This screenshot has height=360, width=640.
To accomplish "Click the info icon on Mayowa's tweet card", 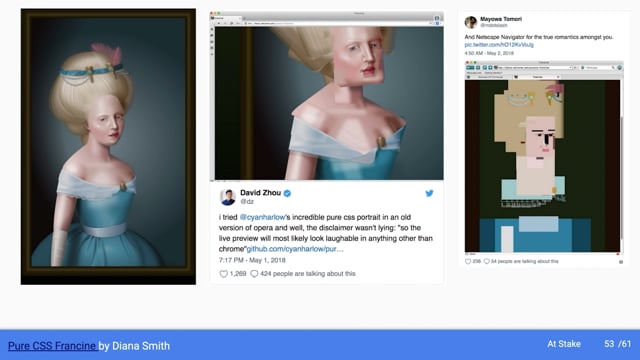I will tap(621, 262).
